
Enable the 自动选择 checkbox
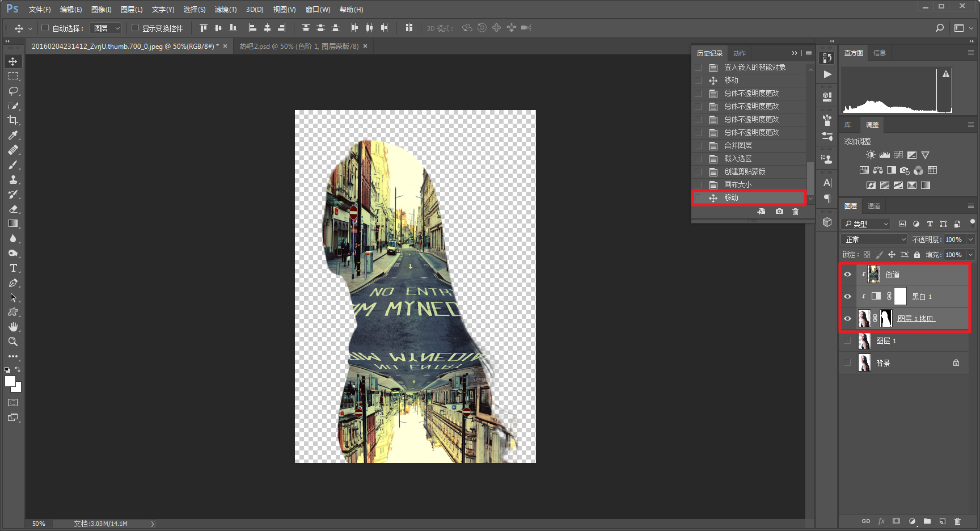[x=45, y=28]
